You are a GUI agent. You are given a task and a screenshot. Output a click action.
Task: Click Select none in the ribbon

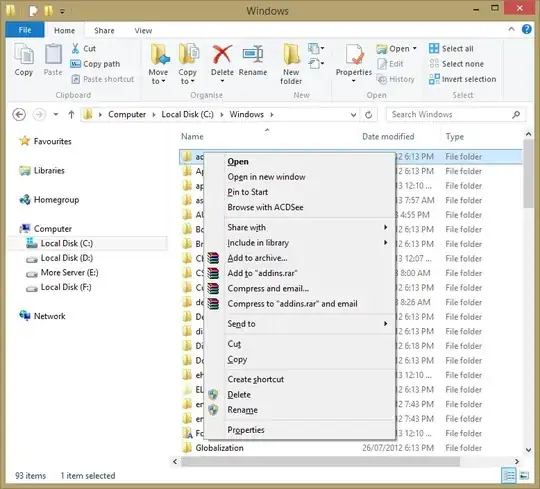pyautogui.click(x=456, y=64)
